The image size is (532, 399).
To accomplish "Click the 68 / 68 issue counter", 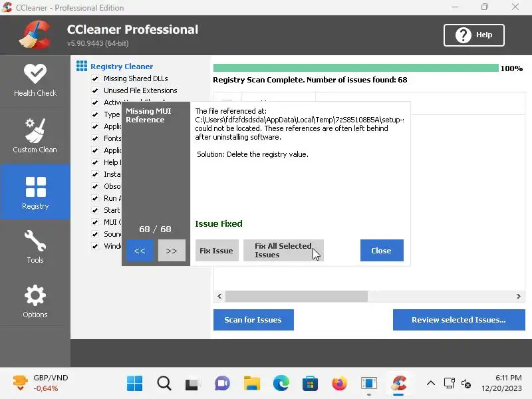I will click(x=155, y=229).
